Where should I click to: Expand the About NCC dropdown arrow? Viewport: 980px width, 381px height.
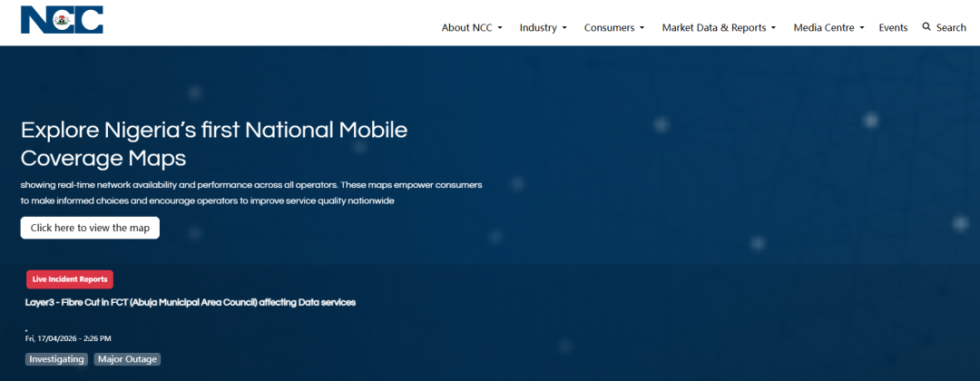pos(500,28)
